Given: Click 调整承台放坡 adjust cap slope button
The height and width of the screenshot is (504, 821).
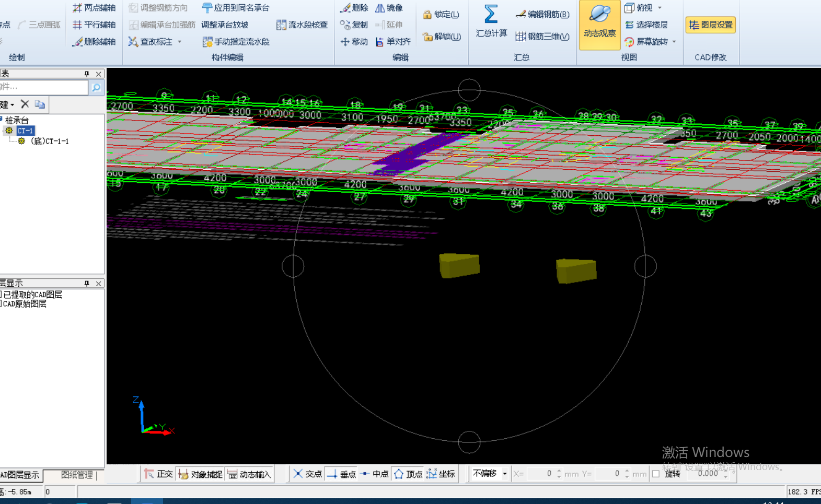Looking at the screenshot, I should coord(225,25).
